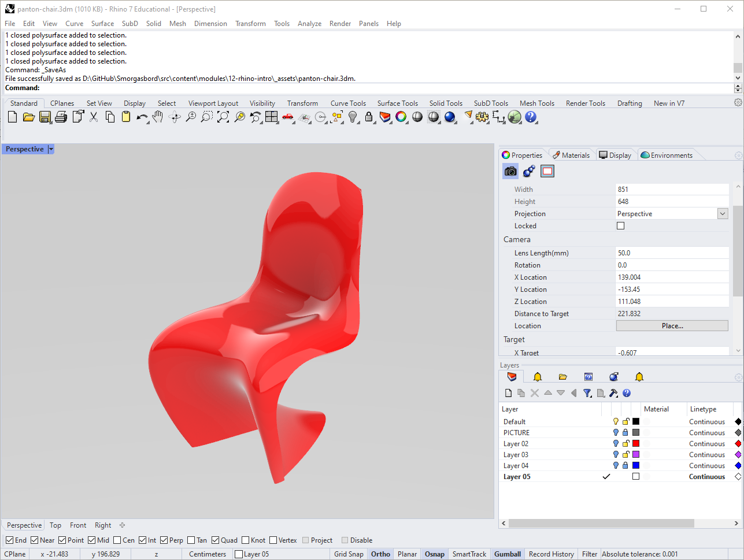
Task: Open the color wheel icon in toolbar
Action: [401, 117]
